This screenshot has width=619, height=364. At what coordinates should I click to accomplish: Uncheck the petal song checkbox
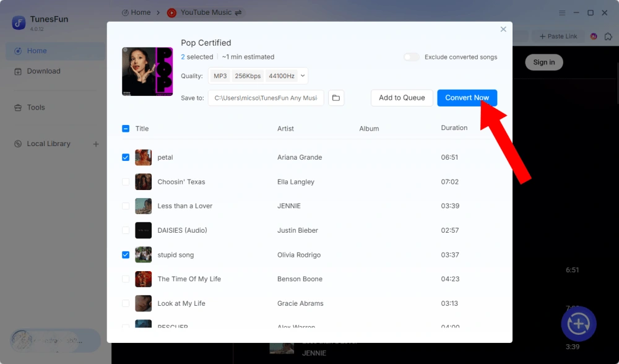(x=126, y=157)
